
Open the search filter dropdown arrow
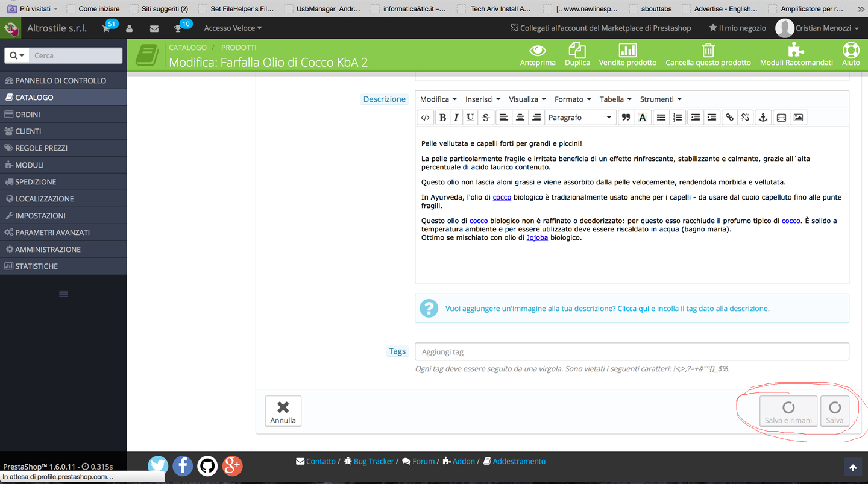[x=17, y=55]
